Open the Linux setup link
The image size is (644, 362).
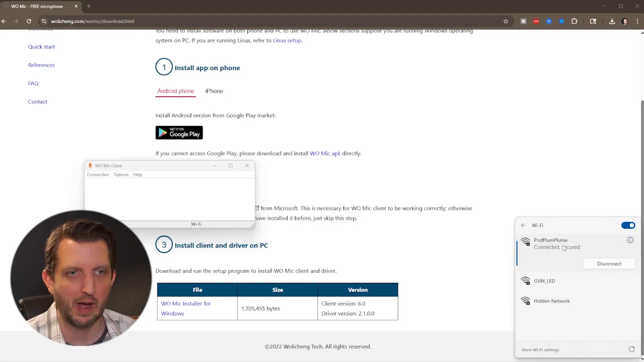[x=287, y=41]
